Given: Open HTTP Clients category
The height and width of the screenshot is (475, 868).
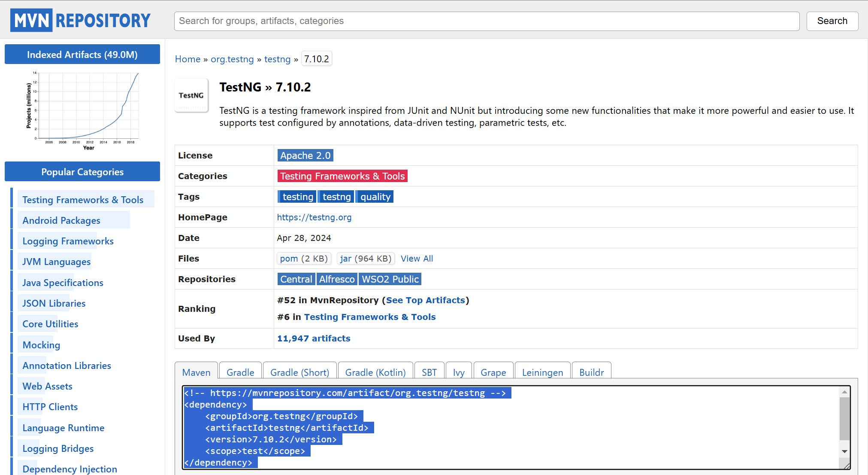Looking at the screenshot, I should 50,407.
